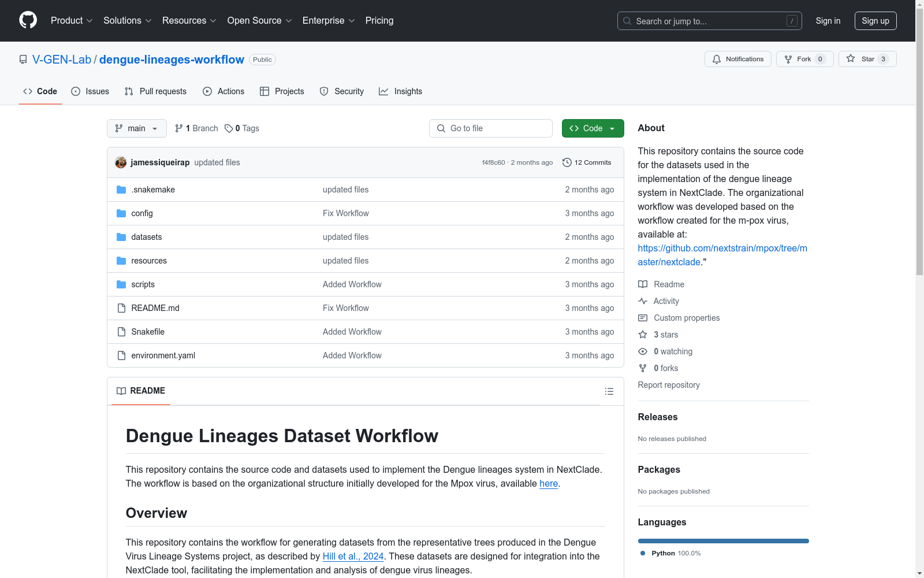Screen dimensions: 924x578
Task: Open the scripts folder icon
Action: tap(121, 284)
